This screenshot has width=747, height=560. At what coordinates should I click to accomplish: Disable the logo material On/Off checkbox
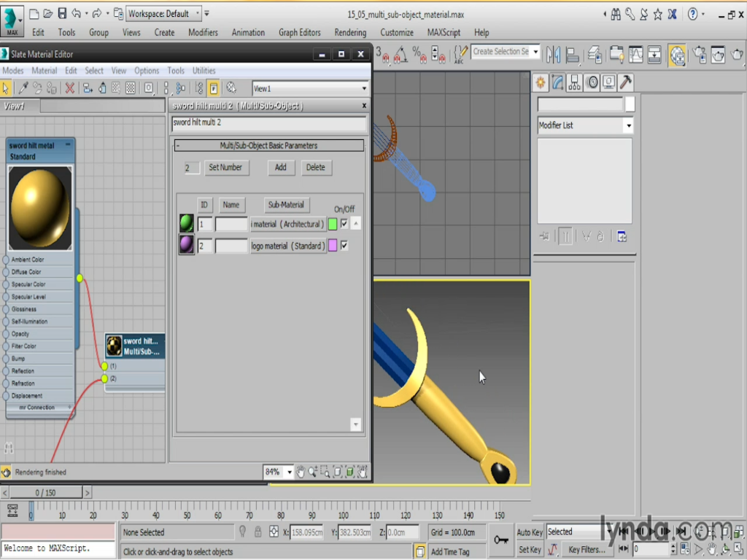(x=344, y=246)
